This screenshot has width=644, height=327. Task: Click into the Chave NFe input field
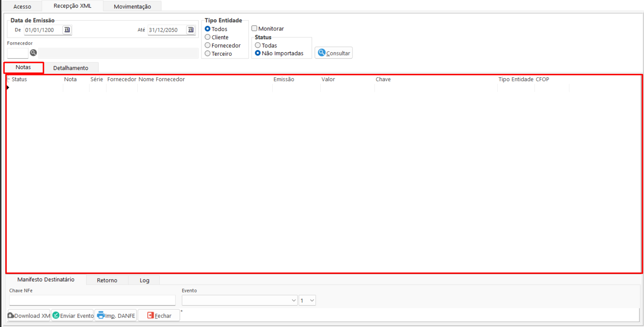(x=92, y=300)
